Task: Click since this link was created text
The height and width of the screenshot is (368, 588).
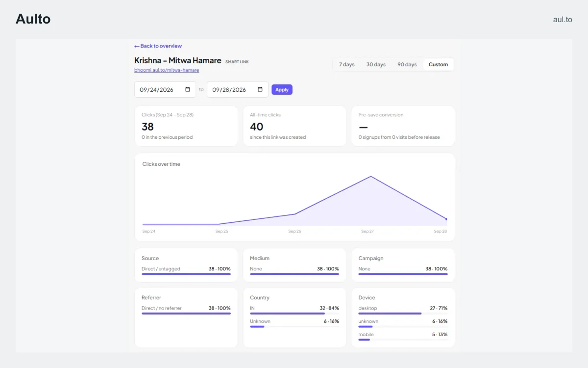Action: pyautogui.click(x=278, y=137)
